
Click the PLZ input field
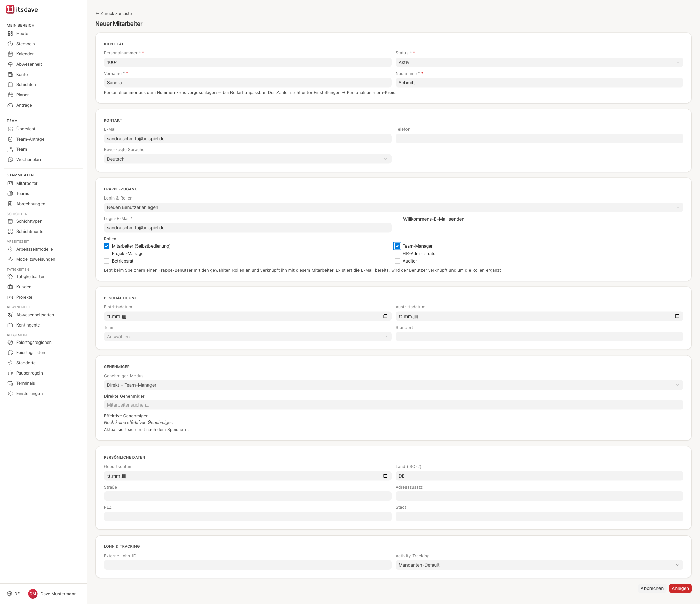248,516
